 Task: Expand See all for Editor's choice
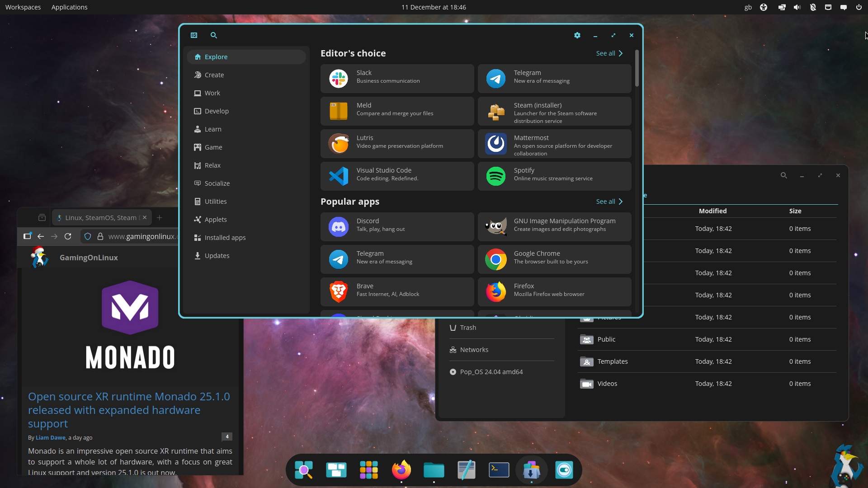[609, 53]
